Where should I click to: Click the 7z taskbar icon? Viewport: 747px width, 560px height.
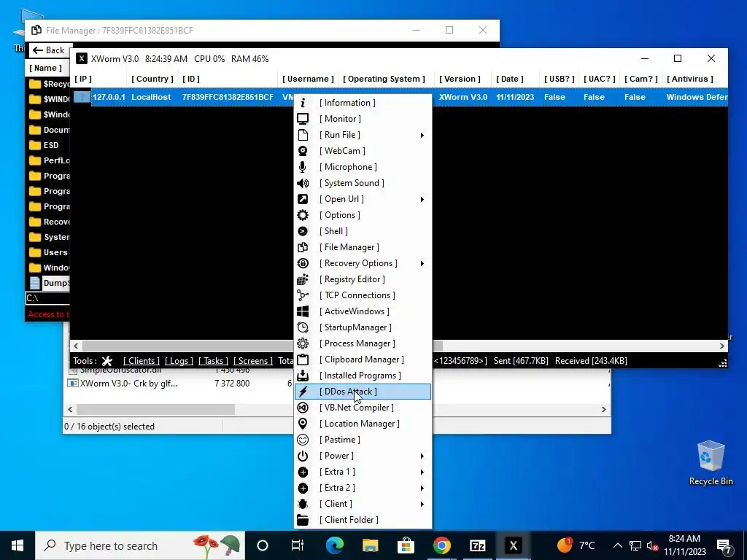click(477, 545)
